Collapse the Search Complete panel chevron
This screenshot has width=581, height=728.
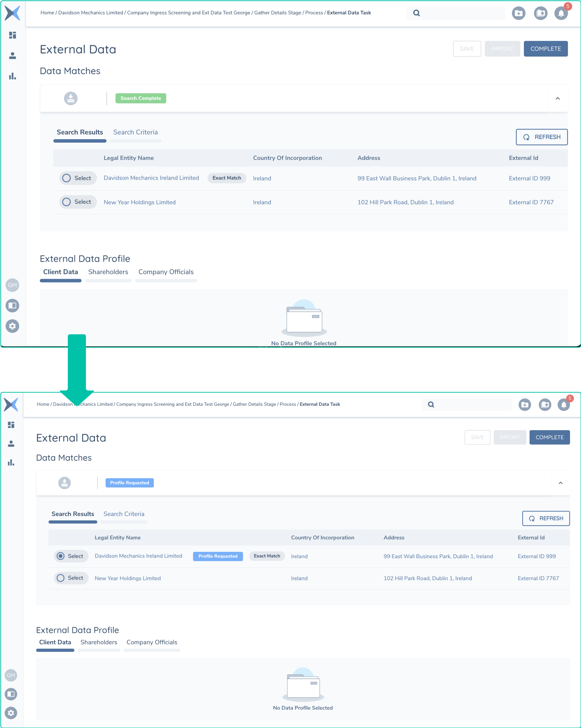(x=558, y=98)
